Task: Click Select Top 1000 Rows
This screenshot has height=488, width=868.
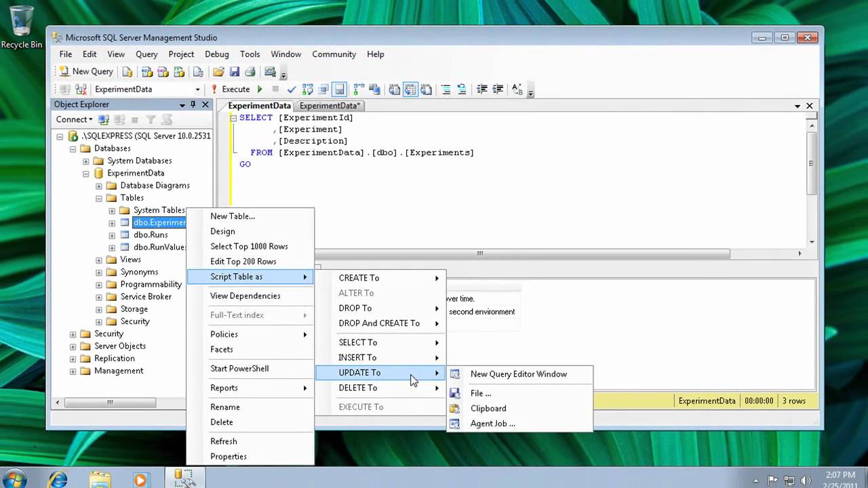Action: coord(250,246)
